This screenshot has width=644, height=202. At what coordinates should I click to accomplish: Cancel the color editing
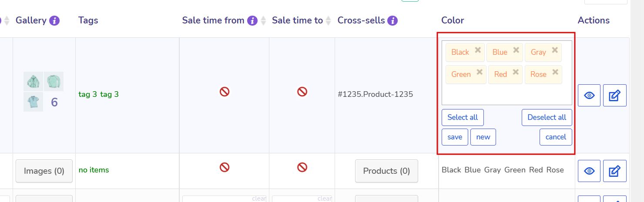coord(556,137)
